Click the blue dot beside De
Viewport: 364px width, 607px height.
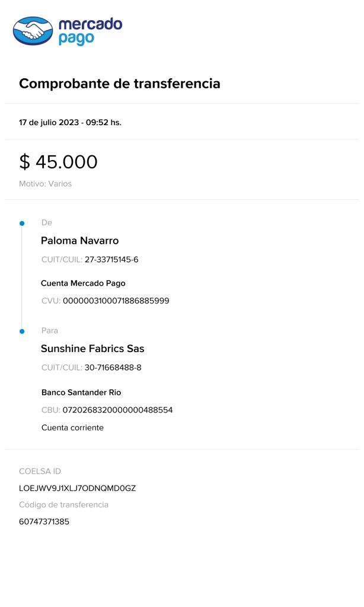pos(22,223)
